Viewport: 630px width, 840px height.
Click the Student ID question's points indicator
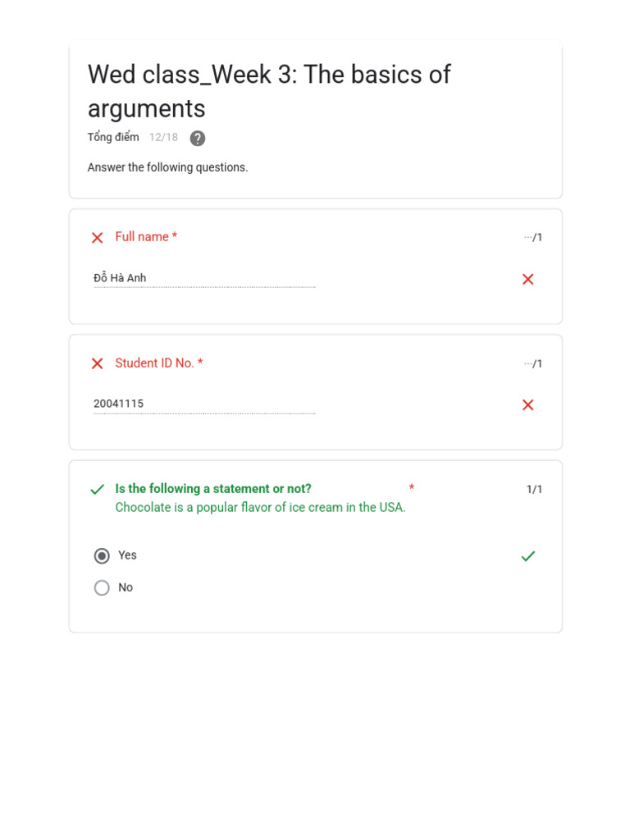click(x=533, y=363)
